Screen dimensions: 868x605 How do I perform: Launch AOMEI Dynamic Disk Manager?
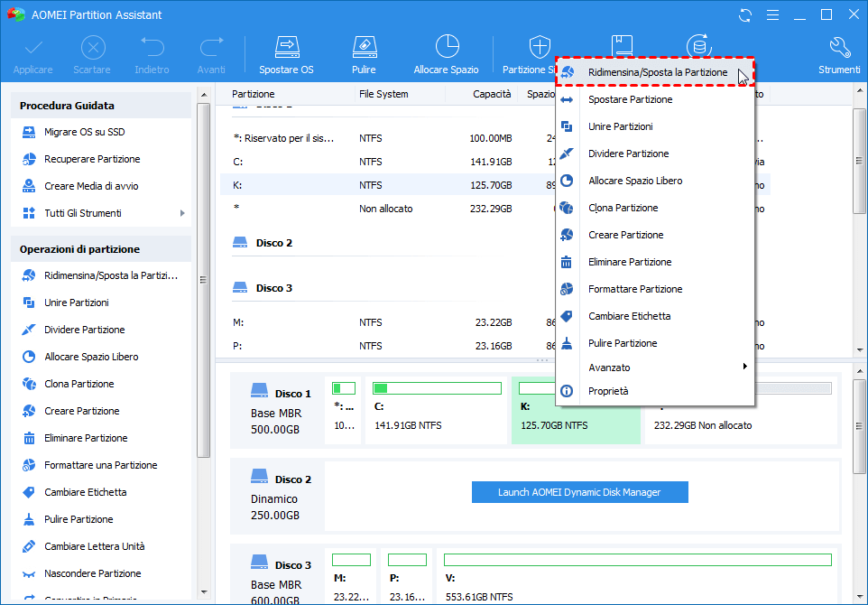(x=579, y=492)
